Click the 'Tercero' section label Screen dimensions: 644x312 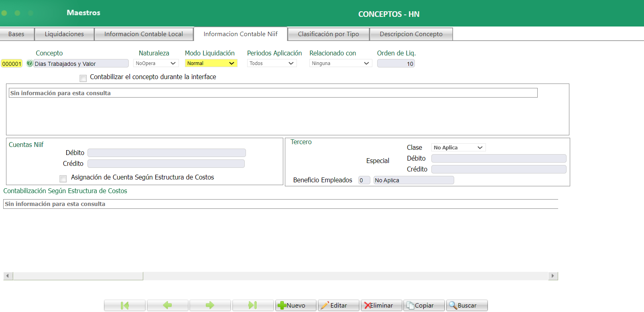tap(301, 142)
